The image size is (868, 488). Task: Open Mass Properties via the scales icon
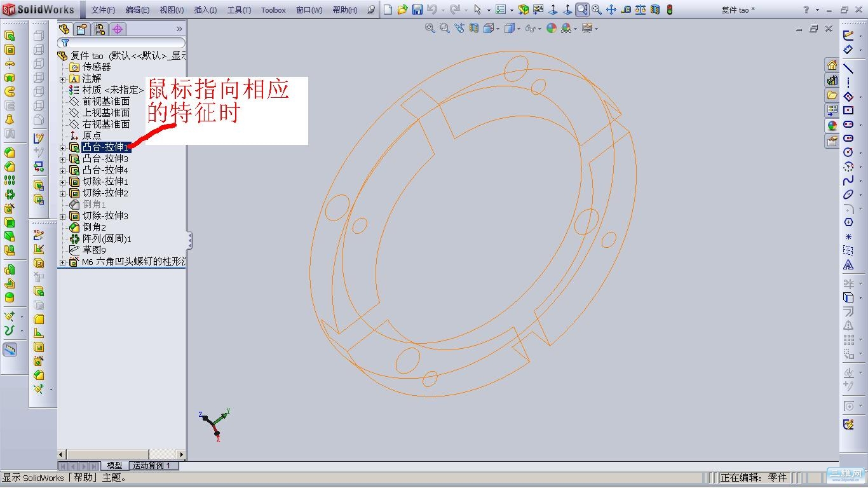pyautogui.click(x=641, y=10)
